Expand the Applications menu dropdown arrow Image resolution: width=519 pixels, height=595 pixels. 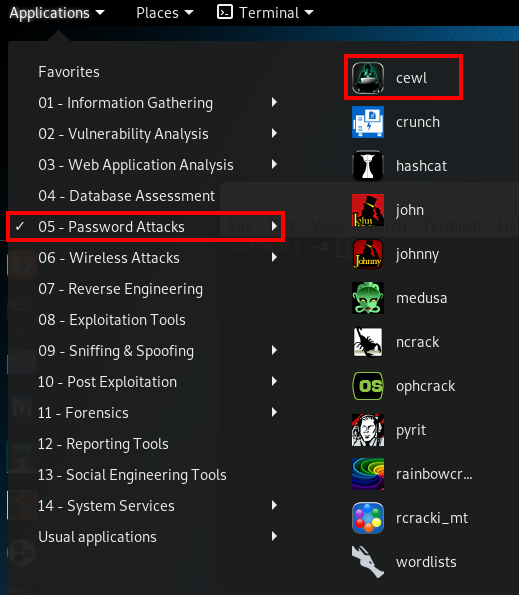click(x=100, y=13)
